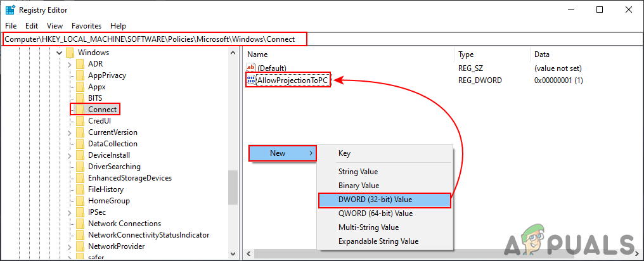Click the REG_DWORD type cell
Viewport: 644px width, 261px height.
pos(480,80)
